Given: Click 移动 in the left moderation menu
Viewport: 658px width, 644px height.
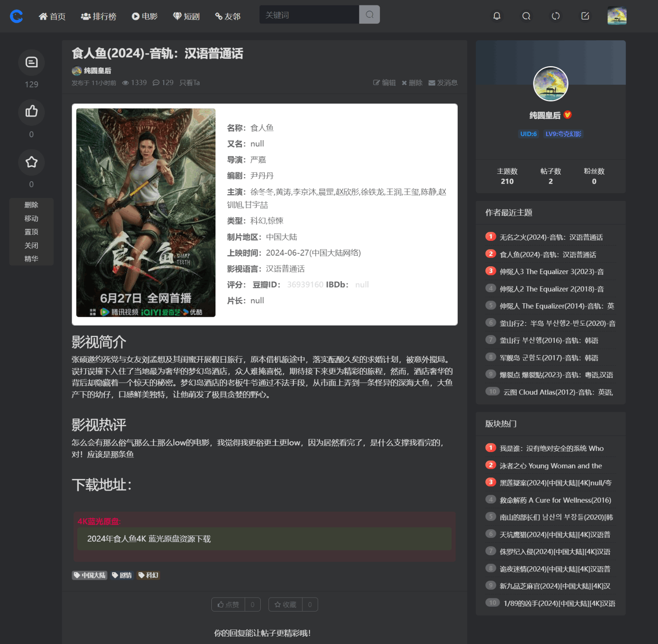Looking at the screenshot, I should click(31, 218).
